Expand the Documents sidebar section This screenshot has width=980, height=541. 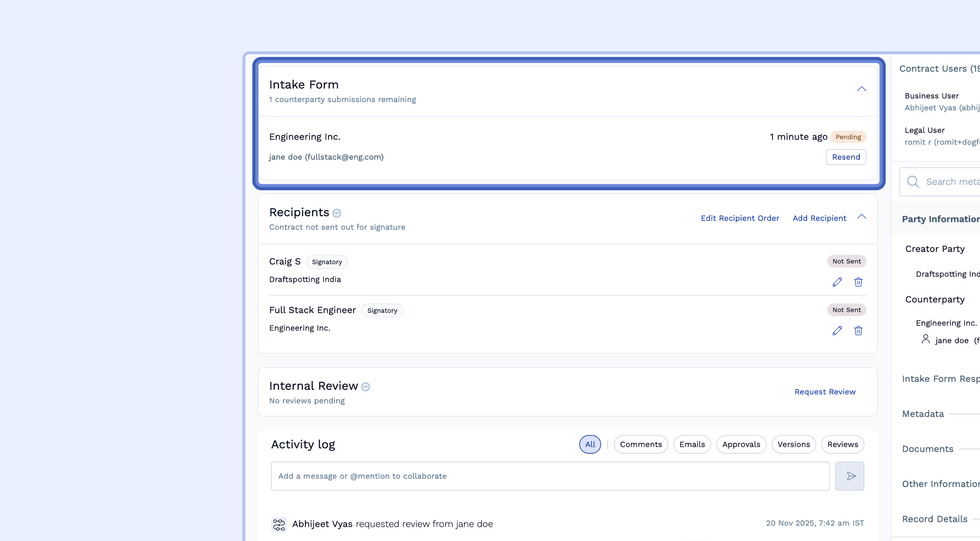[928, 449]
